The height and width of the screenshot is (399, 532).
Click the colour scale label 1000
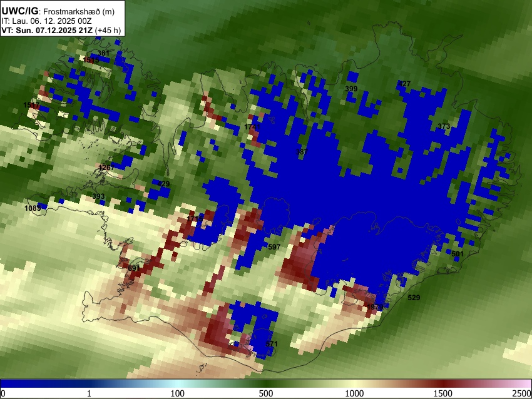pyautogui.click(x=354, y=393)
